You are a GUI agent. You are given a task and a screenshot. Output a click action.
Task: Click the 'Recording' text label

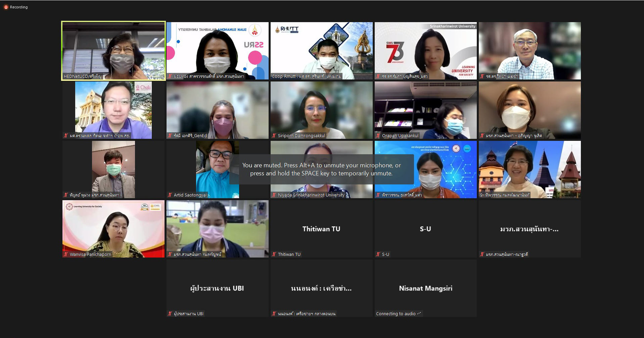19,7
